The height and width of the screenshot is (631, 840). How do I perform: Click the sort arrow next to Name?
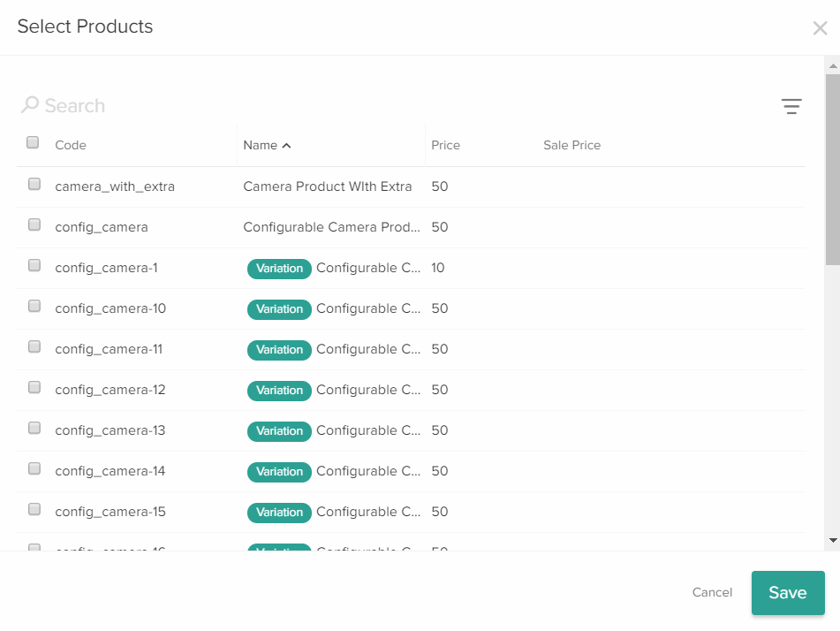point(286,145)
